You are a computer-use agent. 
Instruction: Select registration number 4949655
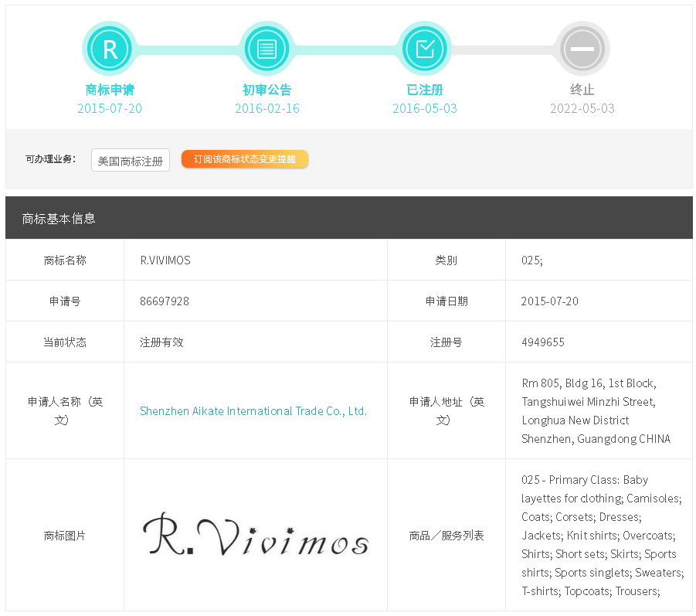click(x=543, y=342)
